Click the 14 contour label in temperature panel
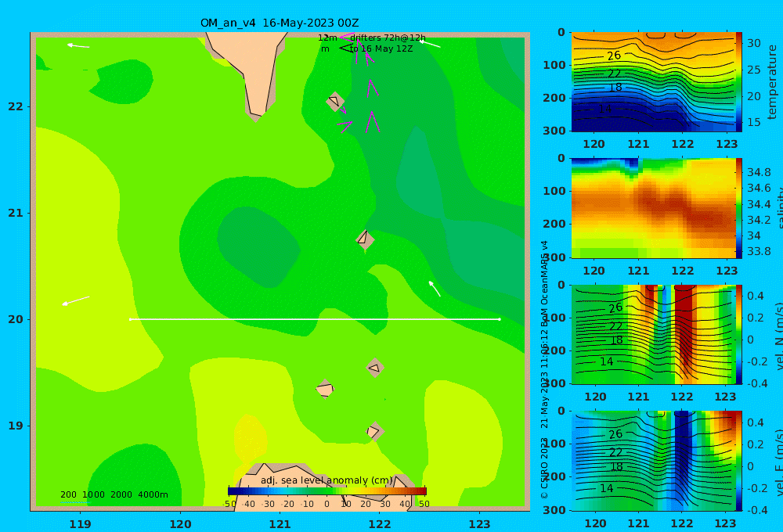This screenshot has height=532, width=783. click(605, 109)
